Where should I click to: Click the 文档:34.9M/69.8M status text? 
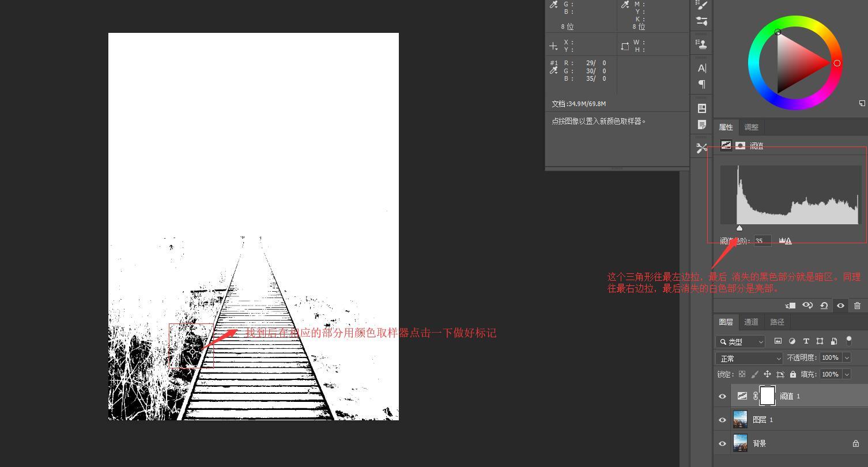pos(579,104)
